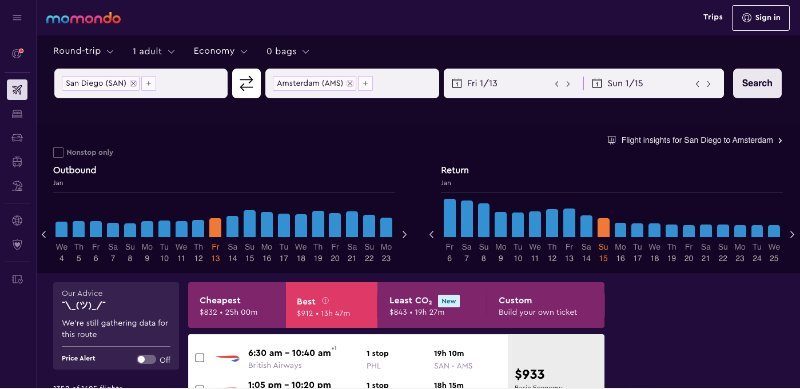Viewport: 800px width, 389px height.
Task: Open the Round-trip dropdown
Action: pos(83,51)
